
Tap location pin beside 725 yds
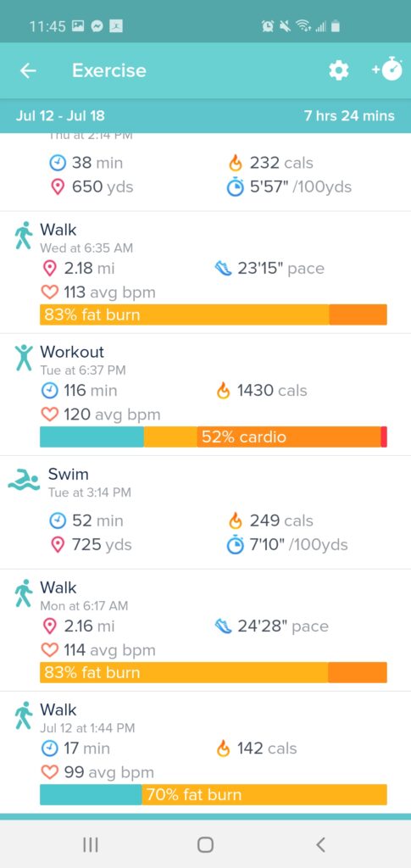coord(58,545)
